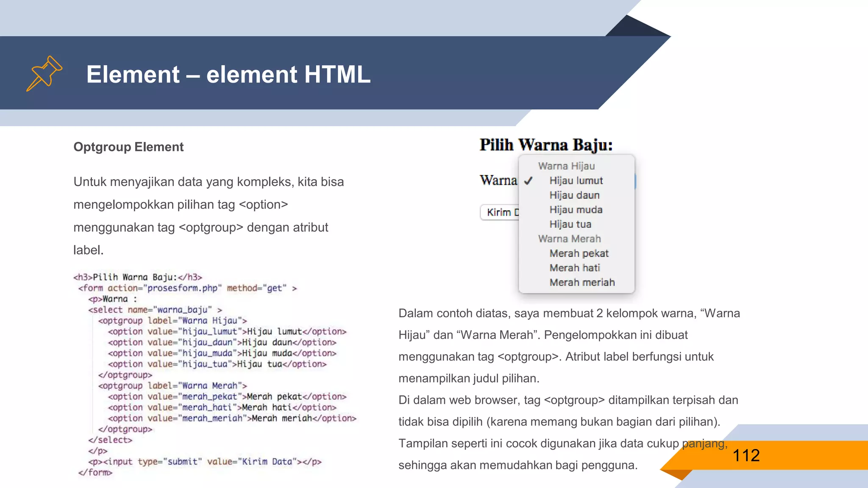Choose the Merah pekat option
The image size is (868, 488).
click(x=579, y=253)
